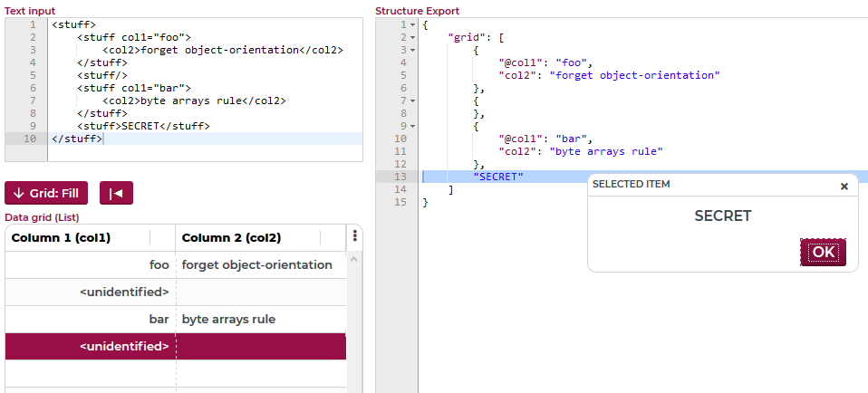This screenshot has width=868, height=393.
Task: Click the <stuff>SECRET</stuff> line in text input
Action: [143, 126]
